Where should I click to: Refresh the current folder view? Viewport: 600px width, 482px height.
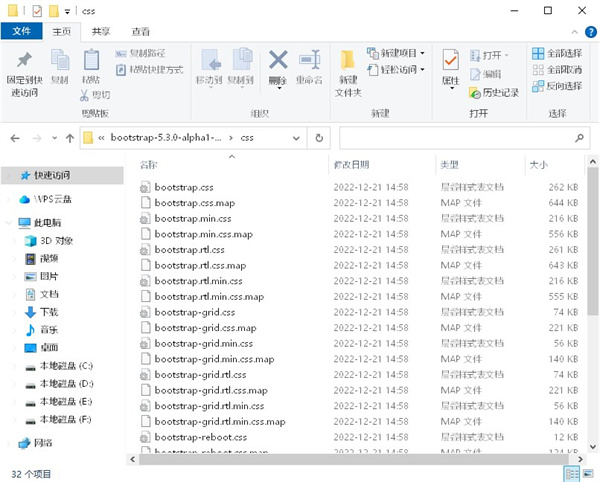[x=319, y=137]
